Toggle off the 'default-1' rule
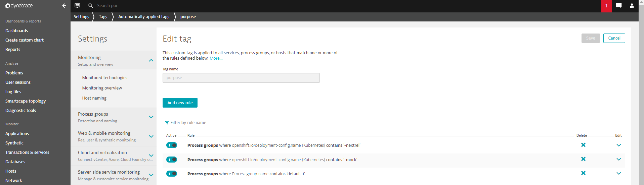 (172, 174)
